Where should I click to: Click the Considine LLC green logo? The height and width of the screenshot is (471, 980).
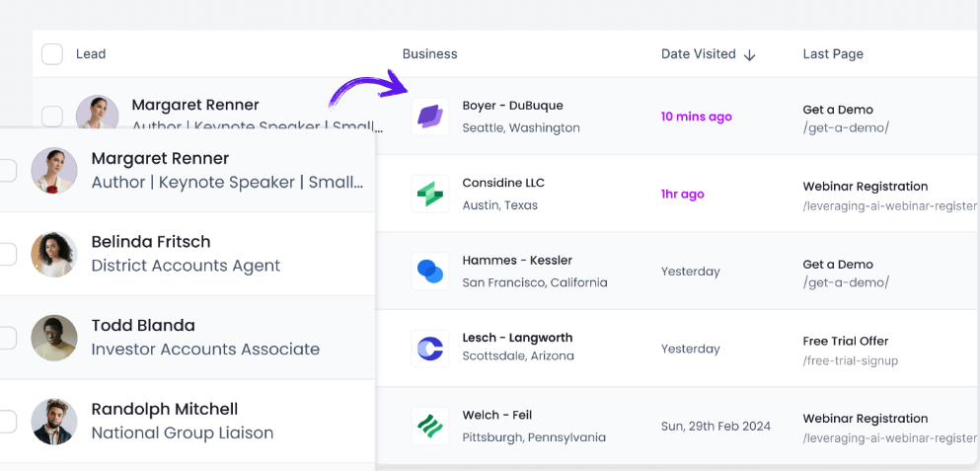(x=430, y=194)
